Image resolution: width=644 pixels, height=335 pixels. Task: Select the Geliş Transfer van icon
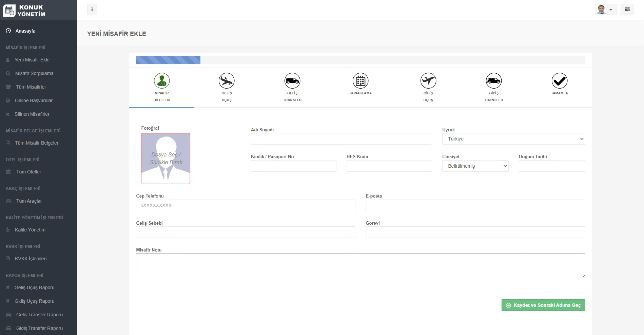(292, 81)
